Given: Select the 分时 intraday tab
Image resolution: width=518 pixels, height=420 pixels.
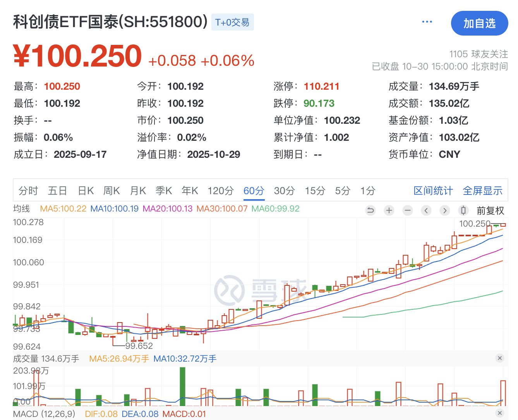Looking at the screenshot, I should (x=28, y=191).
